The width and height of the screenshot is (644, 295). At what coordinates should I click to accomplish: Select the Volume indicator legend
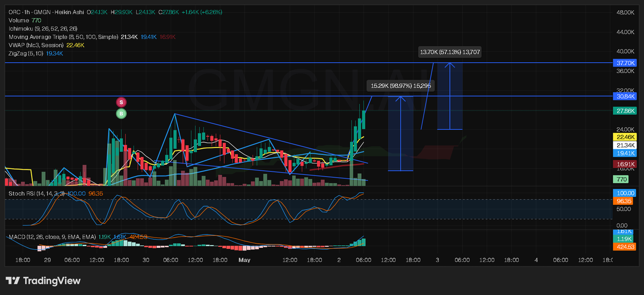click(25, 20)
